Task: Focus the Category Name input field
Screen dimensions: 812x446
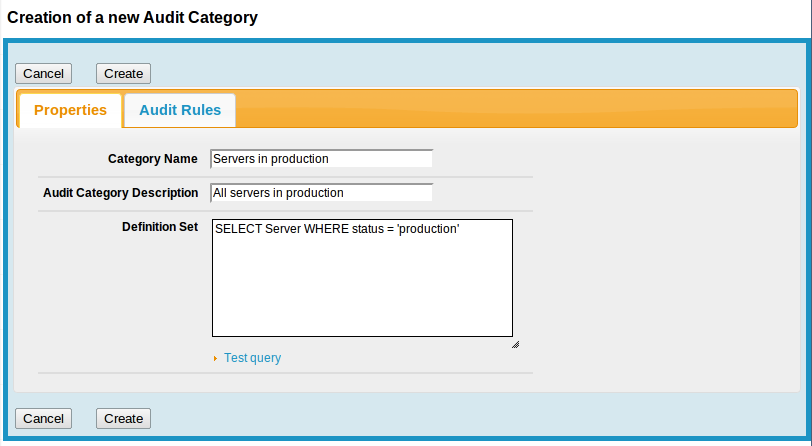Action: [321, 159]
